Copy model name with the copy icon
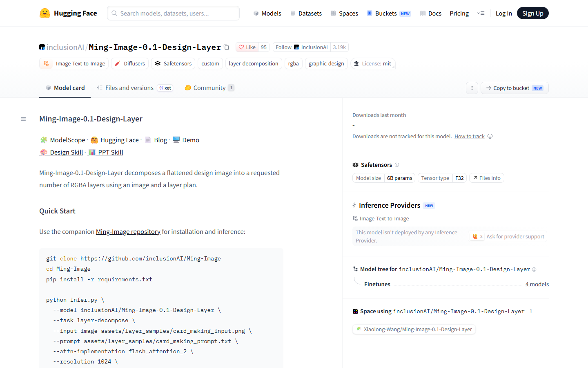 (227, 47)
